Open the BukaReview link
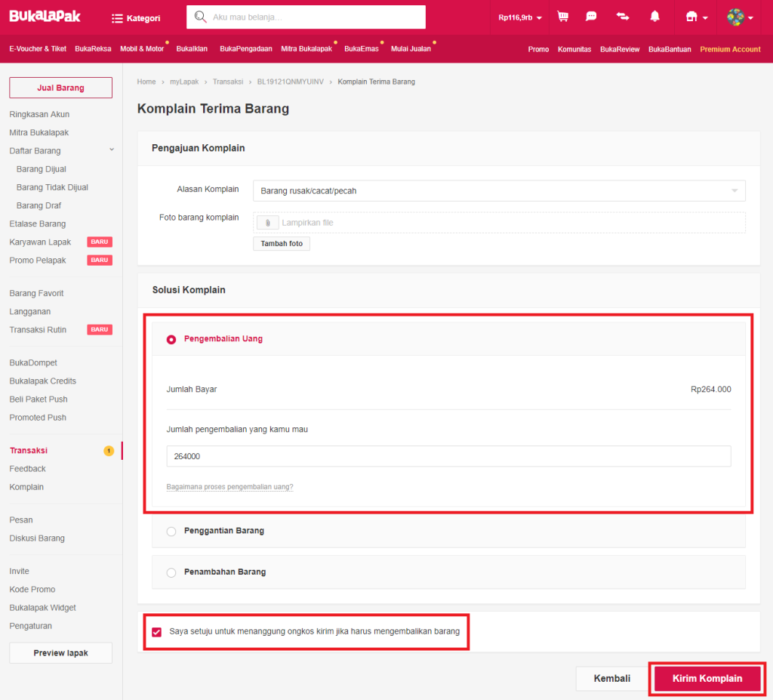Image resolution: width=773 pixels, height=700 pixels. [620, 49]
